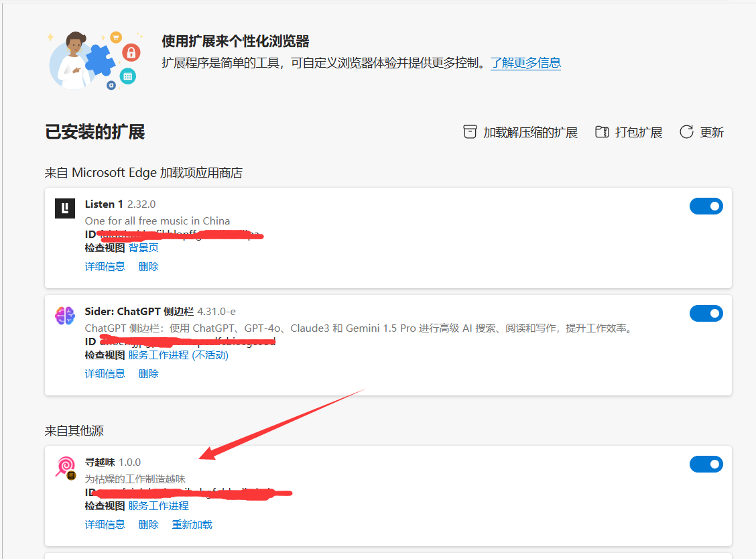Toggle off the 寻越味 extension
The image size is (756, 559).
coord(706,464)
